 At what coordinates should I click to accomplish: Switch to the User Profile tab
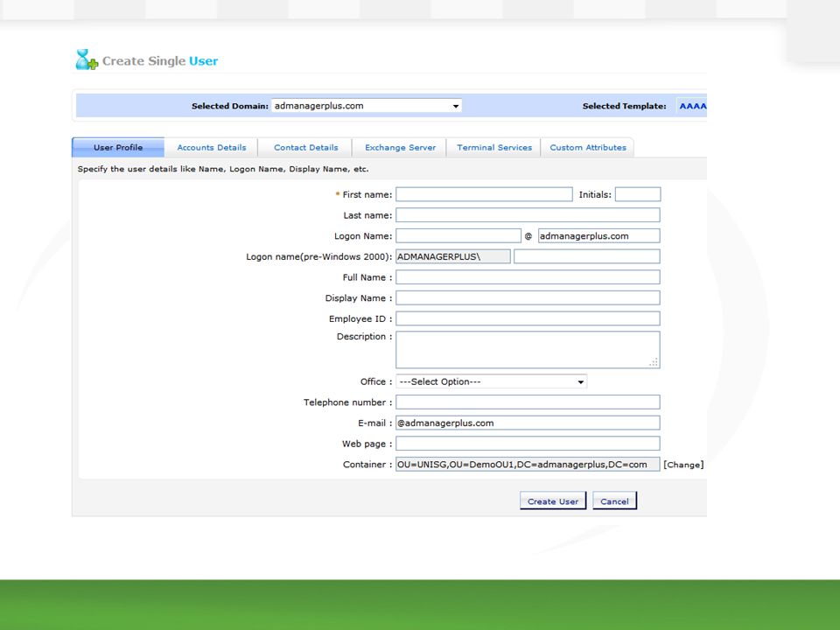(x=118, y=147)
